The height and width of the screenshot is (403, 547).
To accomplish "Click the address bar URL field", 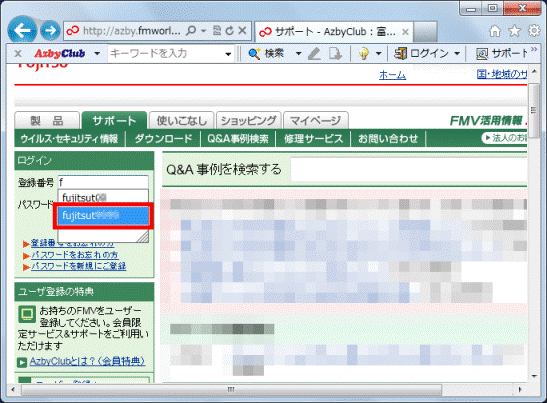I will pos(132,31).
